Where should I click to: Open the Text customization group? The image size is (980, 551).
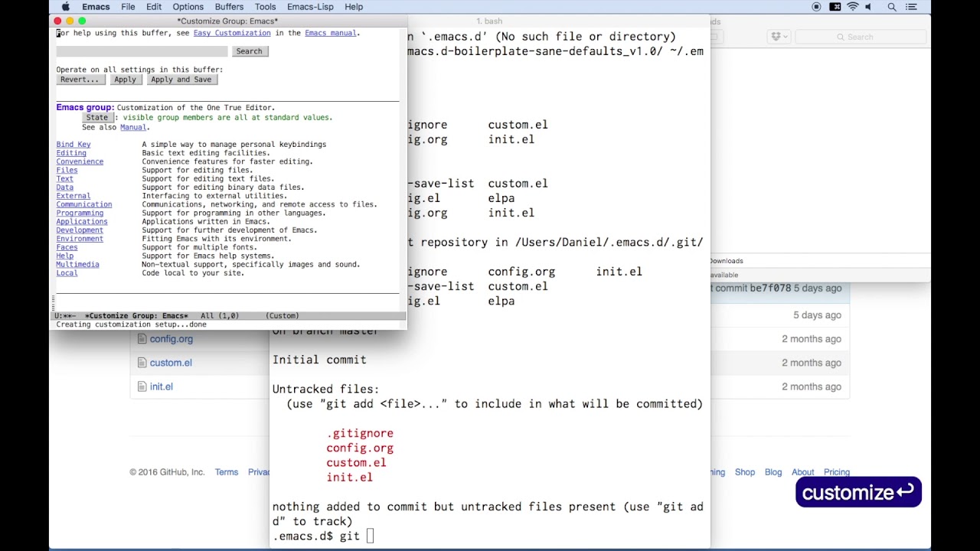pos(65,178)
